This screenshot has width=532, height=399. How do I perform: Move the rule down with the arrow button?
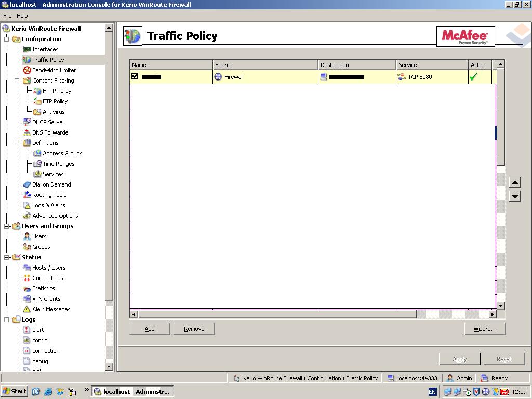coord(515,196)
